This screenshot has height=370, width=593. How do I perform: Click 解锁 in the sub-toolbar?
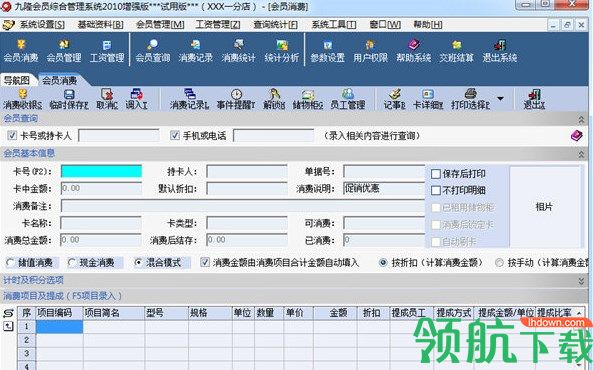pyautogui.click(x=274, y=99)
